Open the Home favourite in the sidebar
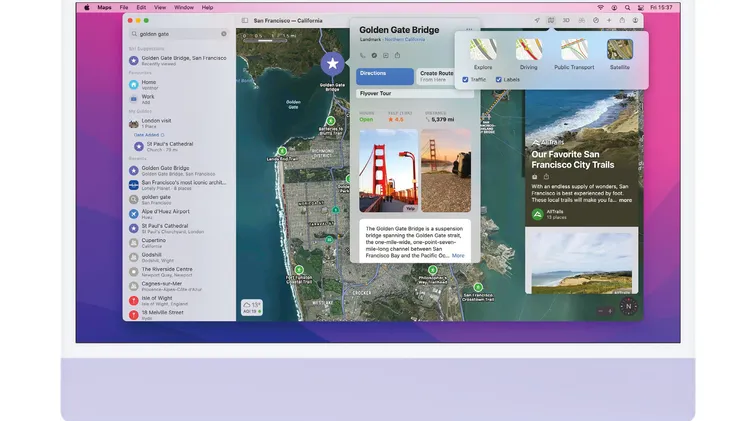 pyautogui.click(x=178, y=85)
